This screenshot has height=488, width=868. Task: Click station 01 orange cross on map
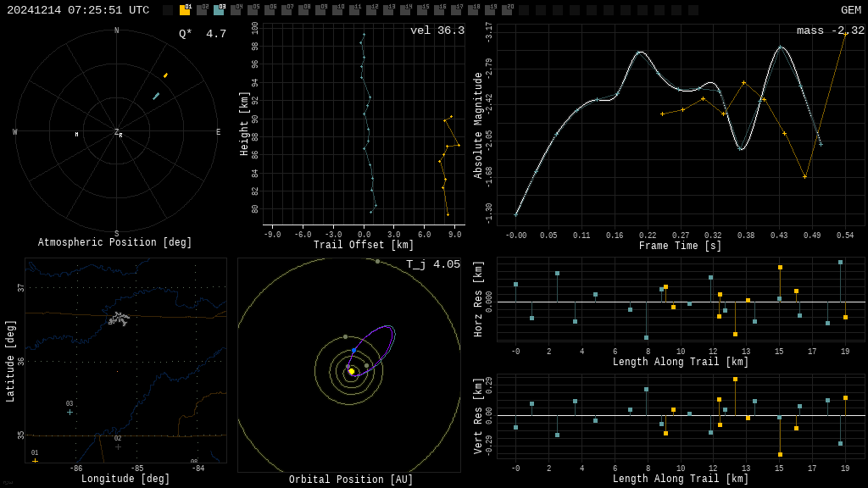tap(35, 461)
